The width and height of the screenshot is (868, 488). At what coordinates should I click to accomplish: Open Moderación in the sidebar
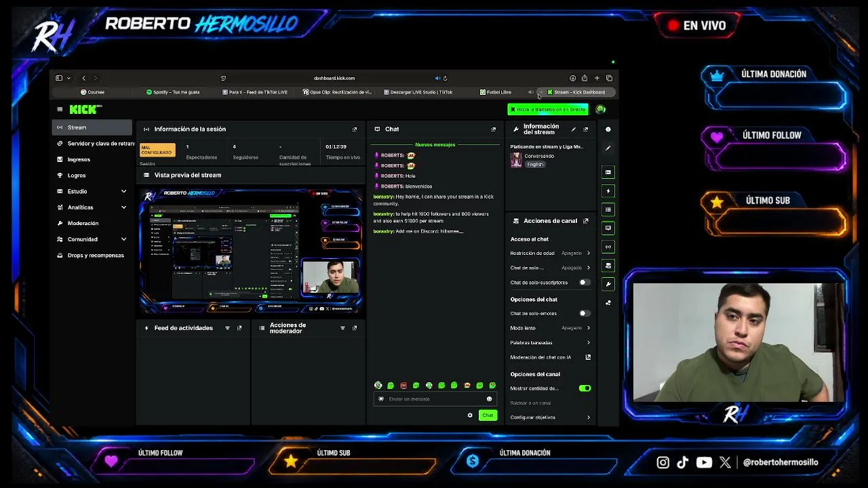tap(92, 223)
